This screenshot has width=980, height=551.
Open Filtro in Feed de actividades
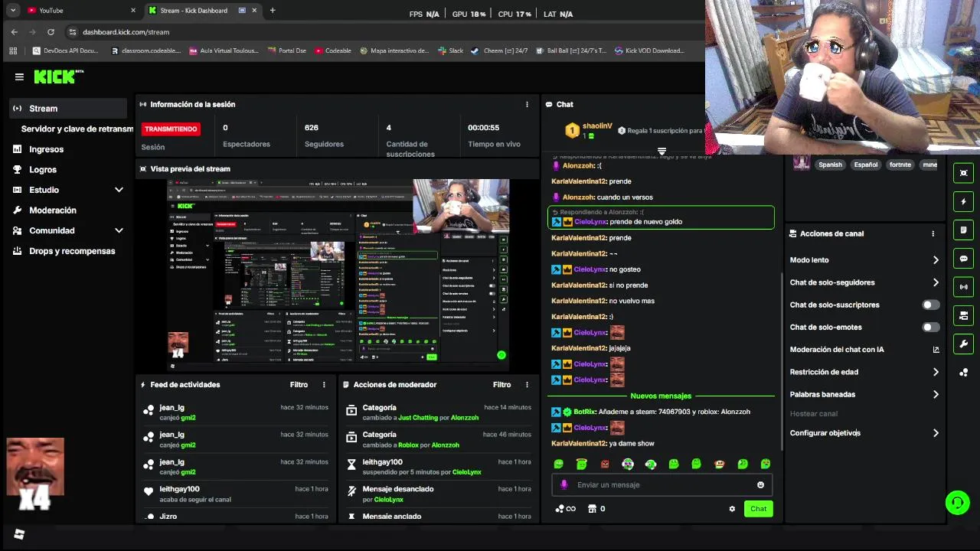point(299,385)
